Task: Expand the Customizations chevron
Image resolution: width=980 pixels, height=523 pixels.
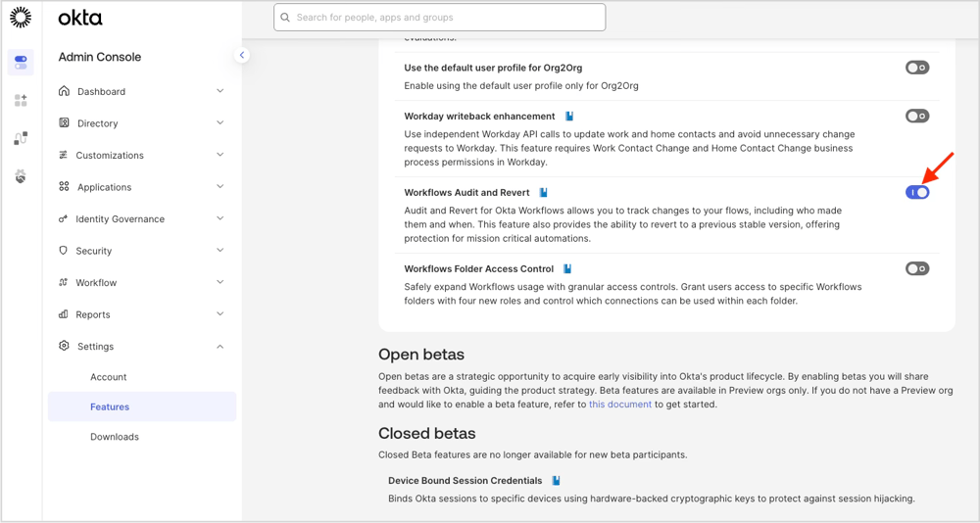Action: click(220, 155)
